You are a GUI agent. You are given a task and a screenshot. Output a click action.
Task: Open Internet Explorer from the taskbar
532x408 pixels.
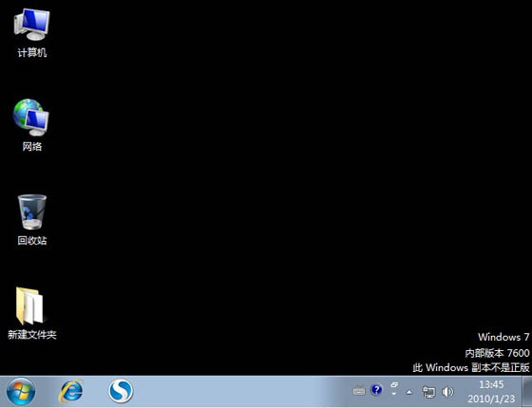point(71,391)
